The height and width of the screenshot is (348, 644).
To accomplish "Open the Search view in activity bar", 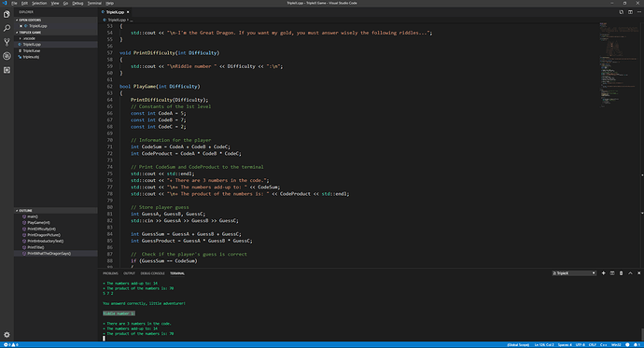I will click(x=7, y=28).
